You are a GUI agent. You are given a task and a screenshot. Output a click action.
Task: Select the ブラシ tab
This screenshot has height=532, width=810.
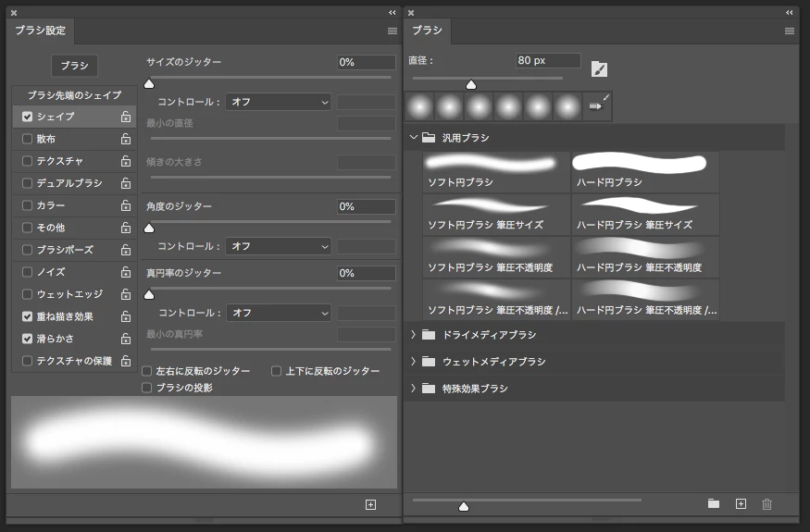tap(427, 31)
